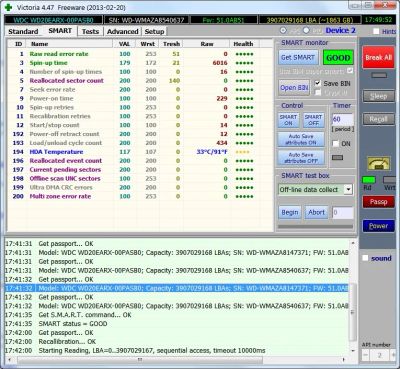Click the SMART test number input field
The height and width of the screenshot is (369, 400).
click(x=343, y=212)
